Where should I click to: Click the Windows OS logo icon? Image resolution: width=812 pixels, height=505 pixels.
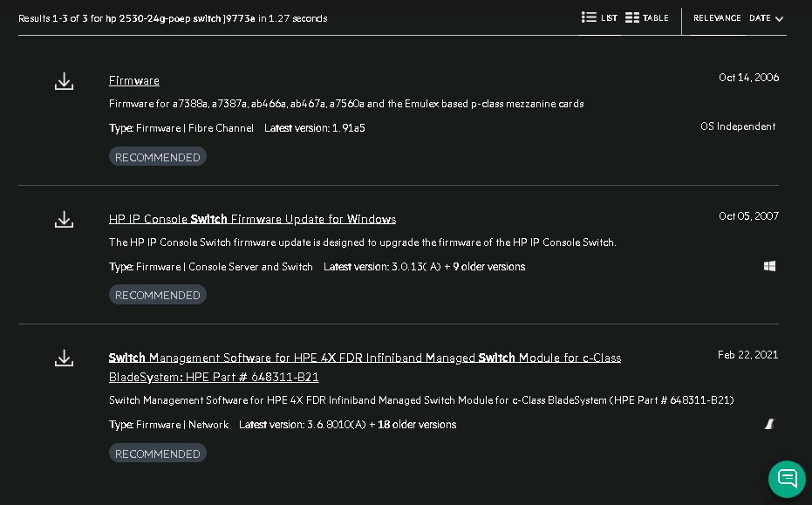click(769, 266)
